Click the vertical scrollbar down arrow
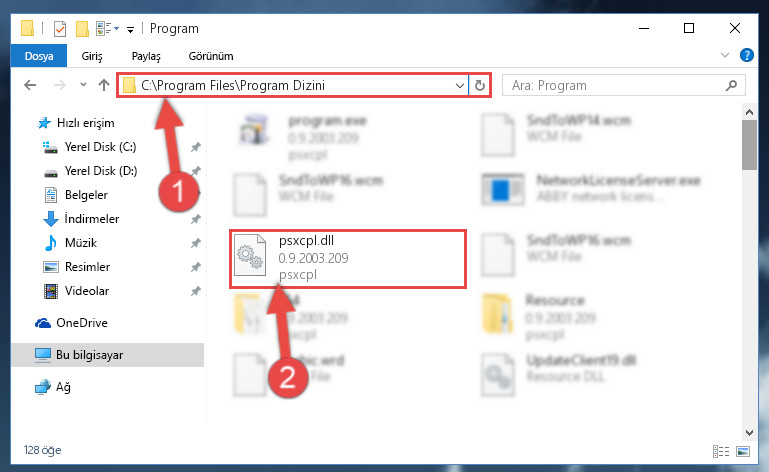Screen dimensions: 769x472 click(749, 433)
